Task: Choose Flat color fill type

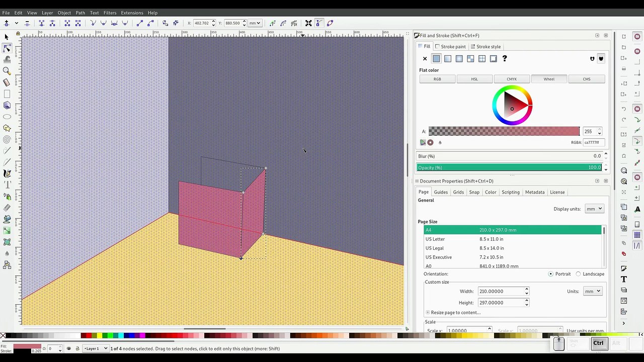Action: [x=436, y=59]
